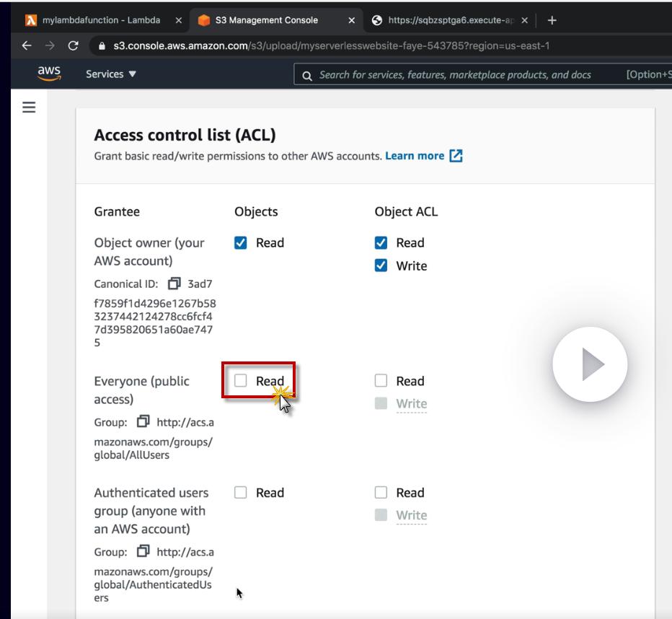672x619 pixels.
Task: Copy the AuthenticatedUsers group URI
Action: point(145,552)
